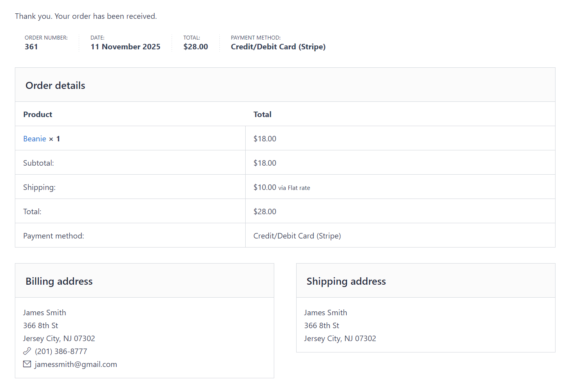Click James Smith under Shipping address

pyautogui.click(x=326, y=313)
